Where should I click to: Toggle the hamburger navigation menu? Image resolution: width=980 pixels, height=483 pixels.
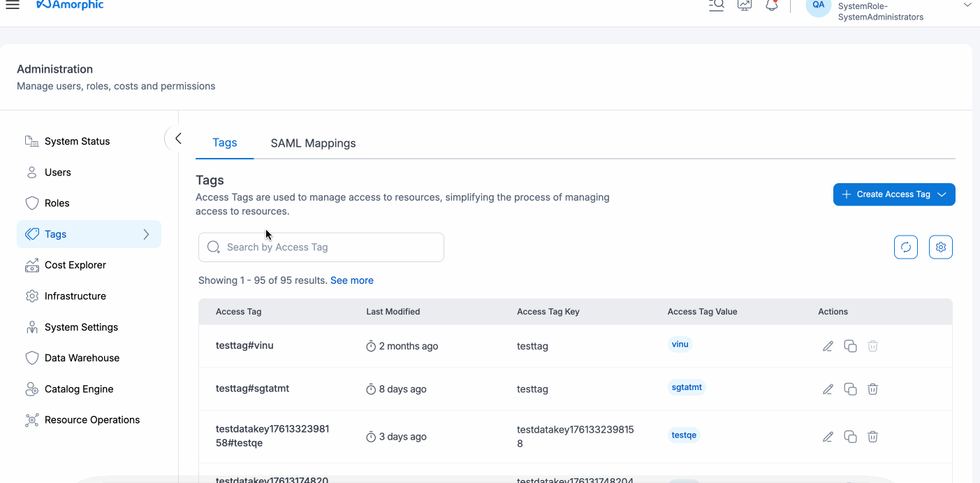click(13, 6)
